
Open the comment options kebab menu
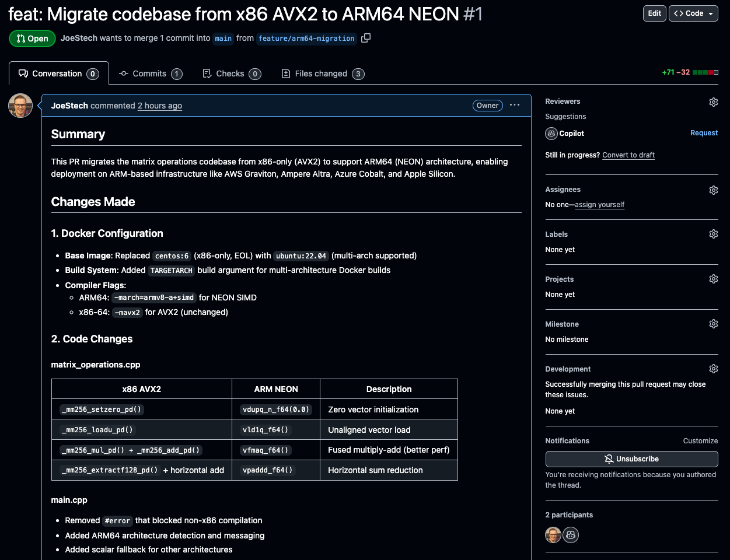(514, 105)
